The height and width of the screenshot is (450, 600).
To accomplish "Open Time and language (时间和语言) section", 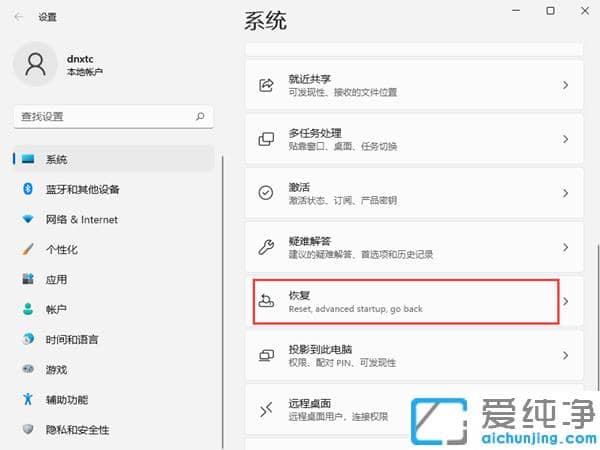I will click(74, 339).
